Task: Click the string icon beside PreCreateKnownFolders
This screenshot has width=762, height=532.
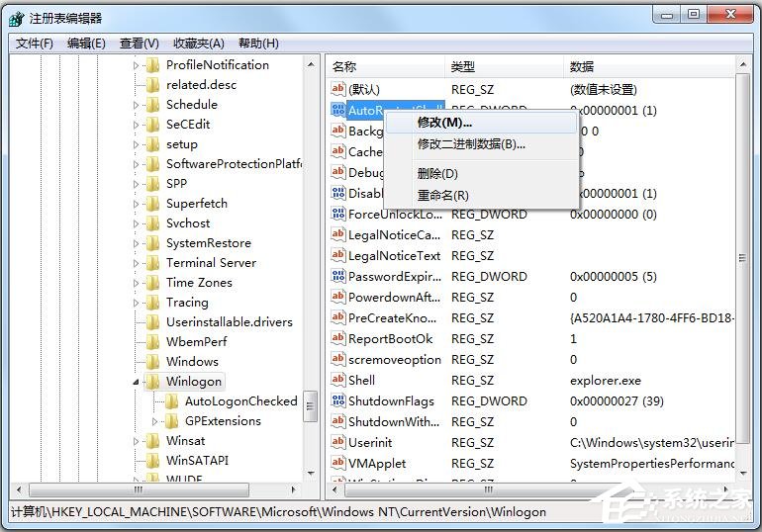Action: (x=338, y=317)
